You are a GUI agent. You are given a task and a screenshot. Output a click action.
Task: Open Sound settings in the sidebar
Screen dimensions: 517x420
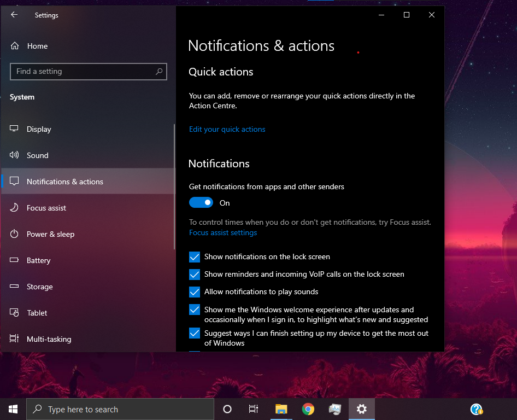pyautogui.click(x=87, y=155)
